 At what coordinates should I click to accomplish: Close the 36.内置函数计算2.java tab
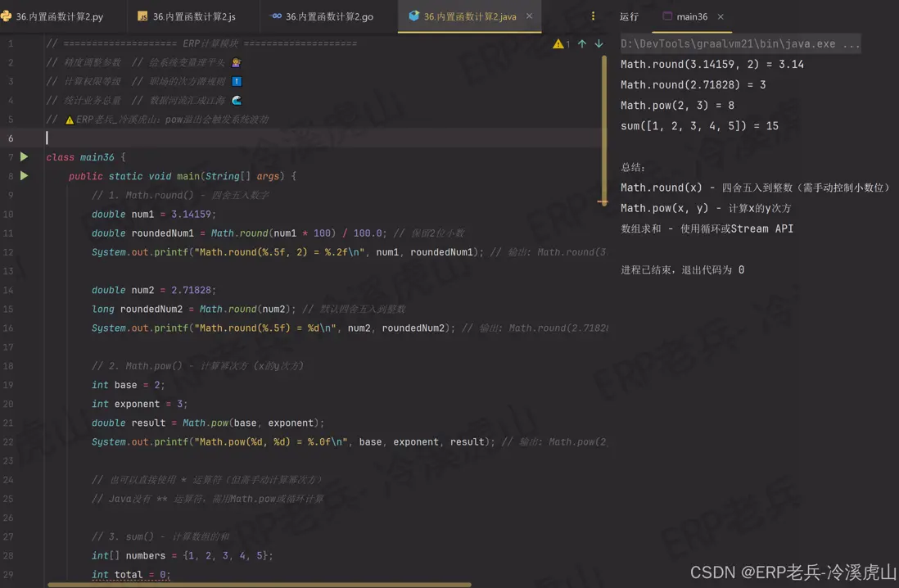coord(529,16)
